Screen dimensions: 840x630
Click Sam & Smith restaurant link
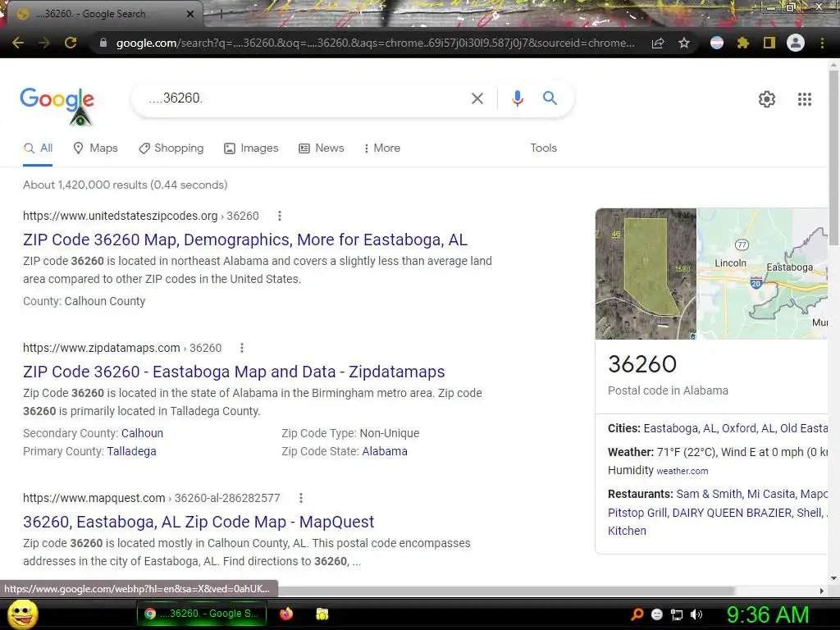[709, 494]
